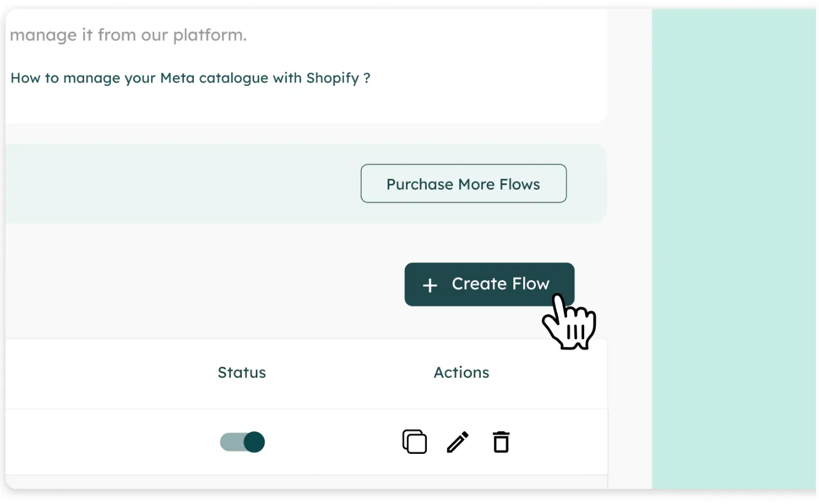This screenshot has width=819, height=504.
Task: Select the Actions column header
Action: point(461,373)
